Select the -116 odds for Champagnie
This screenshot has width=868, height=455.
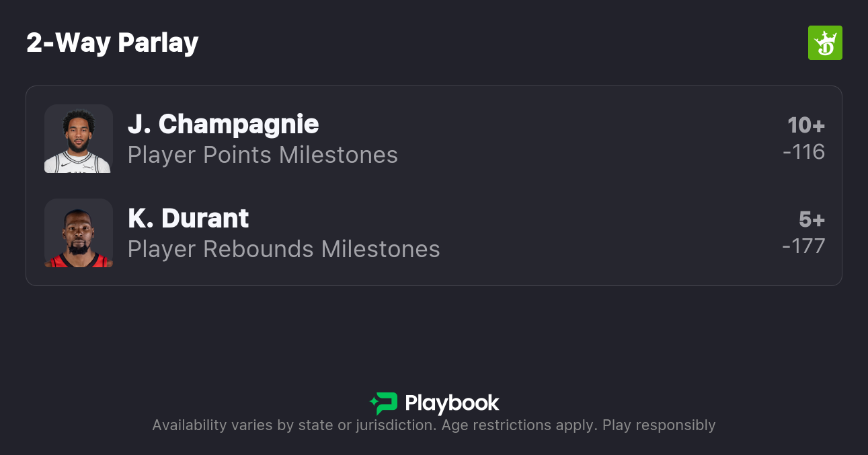coord(803,152)
